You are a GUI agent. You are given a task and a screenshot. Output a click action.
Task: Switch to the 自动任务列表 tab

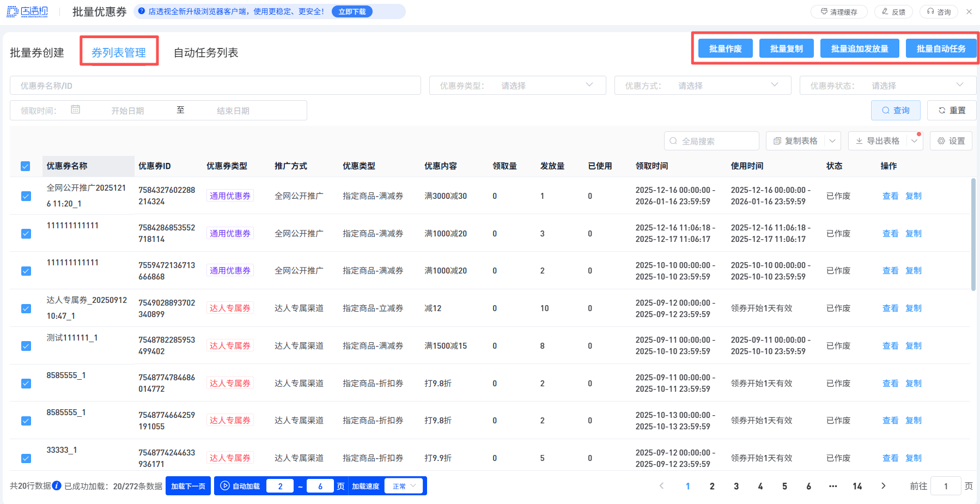point(206,52)
